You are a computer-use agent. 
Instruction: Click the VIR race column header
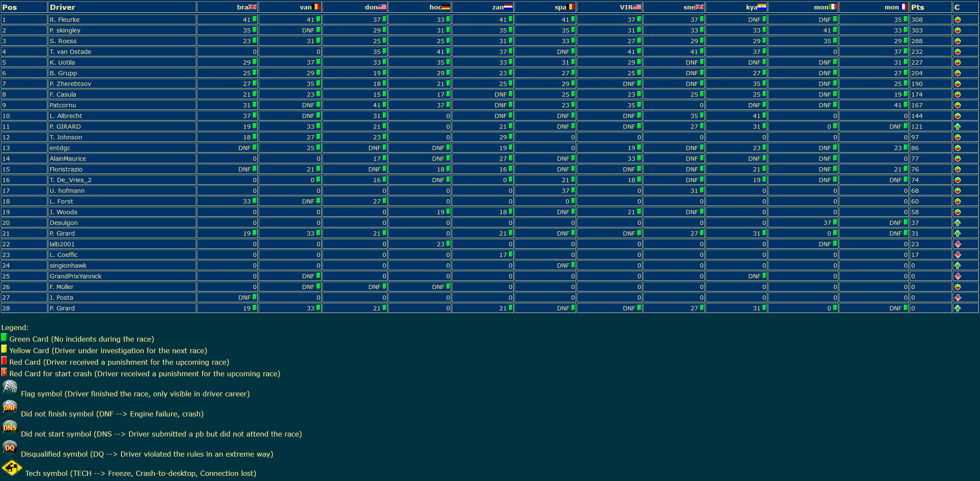(626, 7)
